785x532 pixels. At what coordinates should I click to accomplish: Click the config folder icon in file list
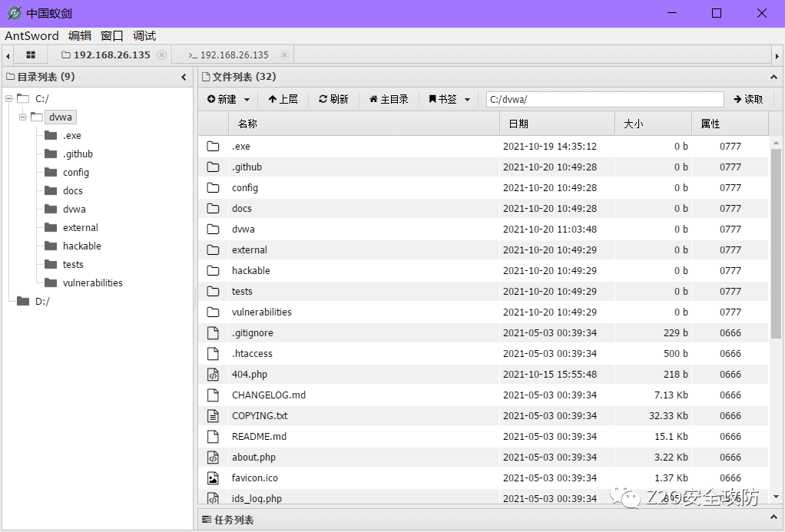pos(214,187)
